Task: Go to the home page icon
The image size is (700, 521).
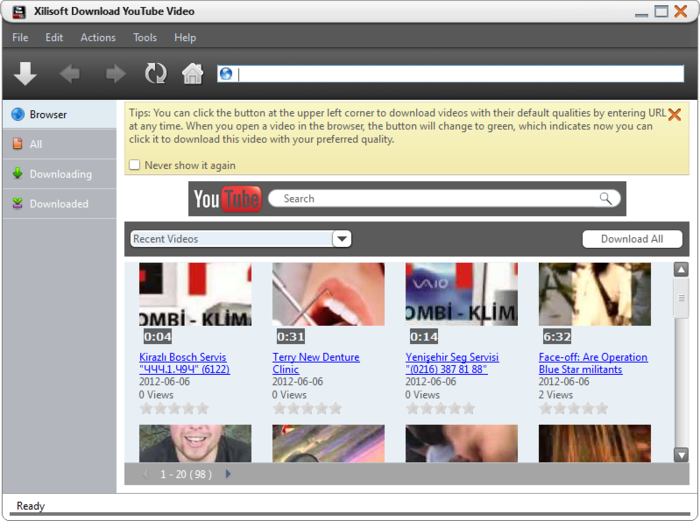Action: (192, 73)
